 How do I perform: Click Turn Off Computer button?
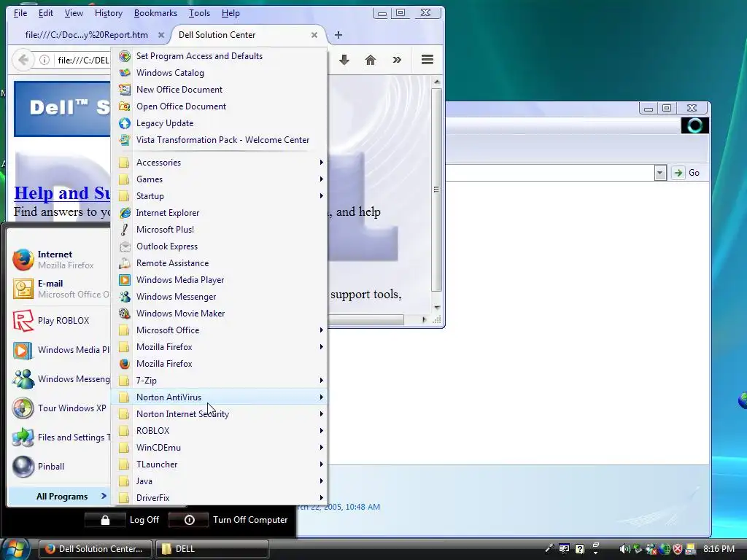point(228,520)
